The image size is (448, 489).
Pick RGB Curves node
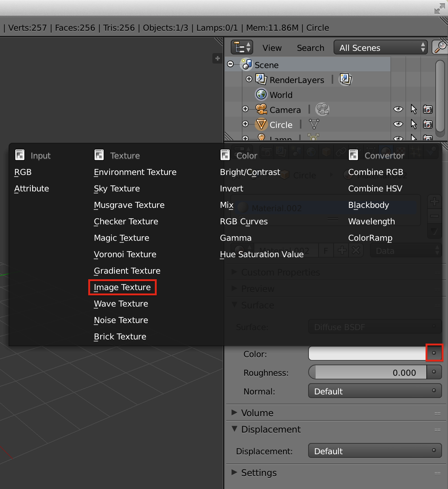[x=244, y=221]
